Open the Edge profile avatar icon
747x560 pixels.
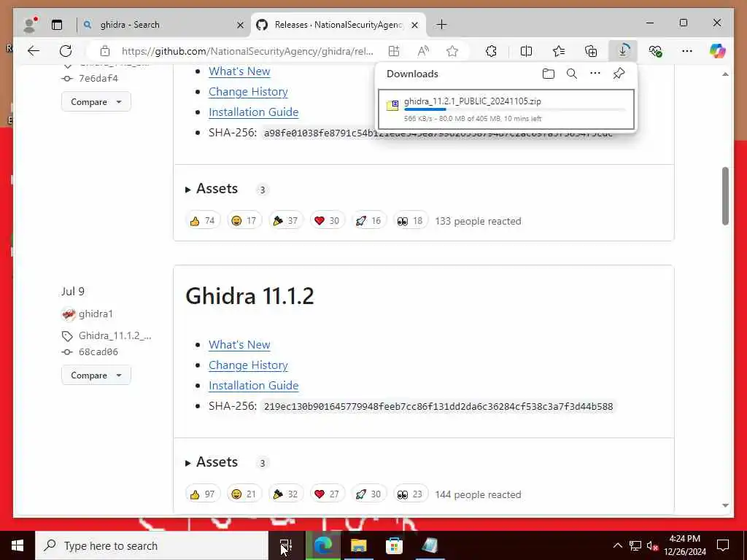[x=30, y=25]
